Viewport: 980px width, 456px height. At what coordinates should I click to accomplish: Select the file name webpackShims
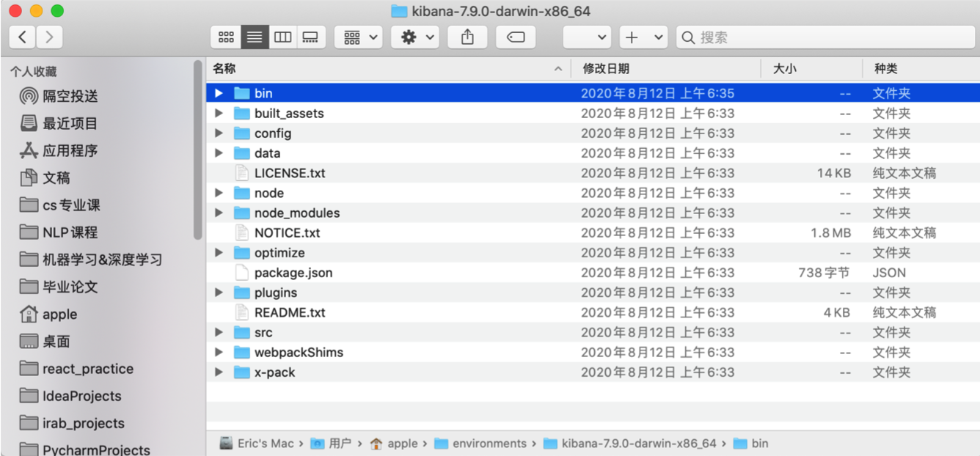pos(299,352)
